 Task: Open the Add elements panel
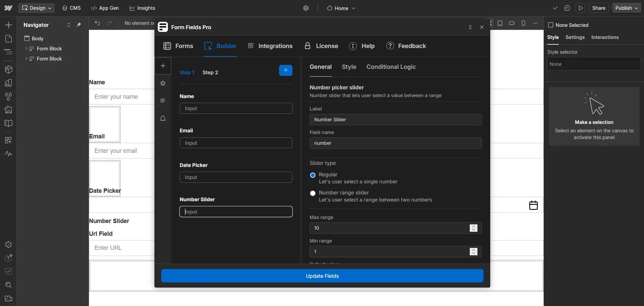click(8, 25)
